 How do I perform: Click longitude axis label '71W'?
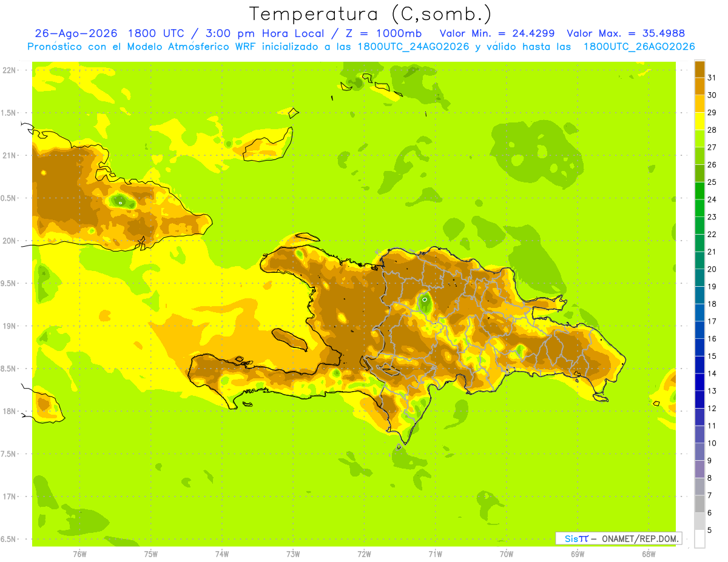click(x=435, y=554)
